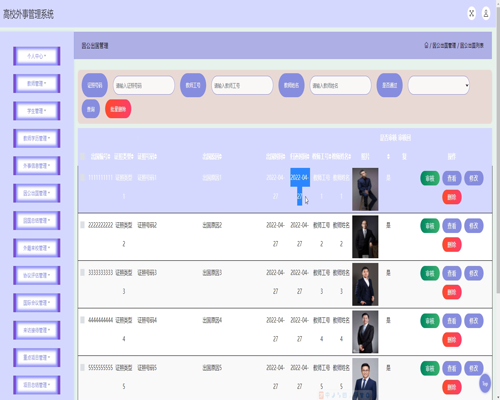
Task: Click the 高校外事管理系统 title text
Action: point(28,14)
